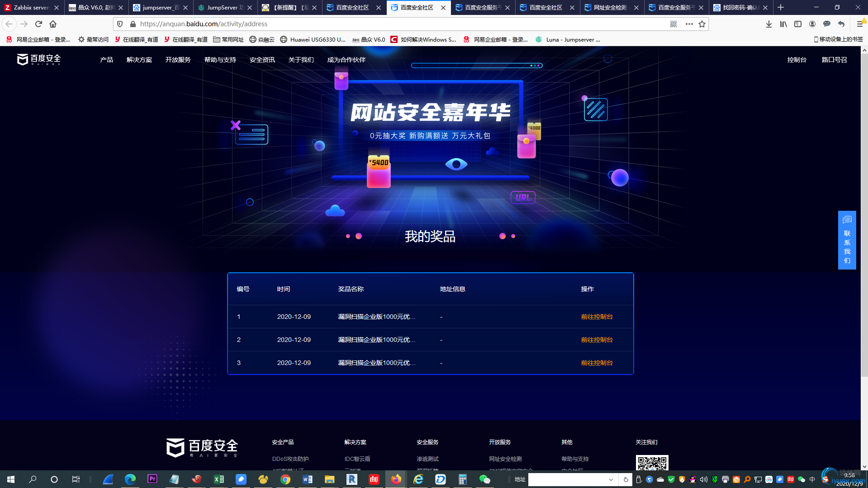Reload the current page
The image size is (868, 488).
[38, 24]
